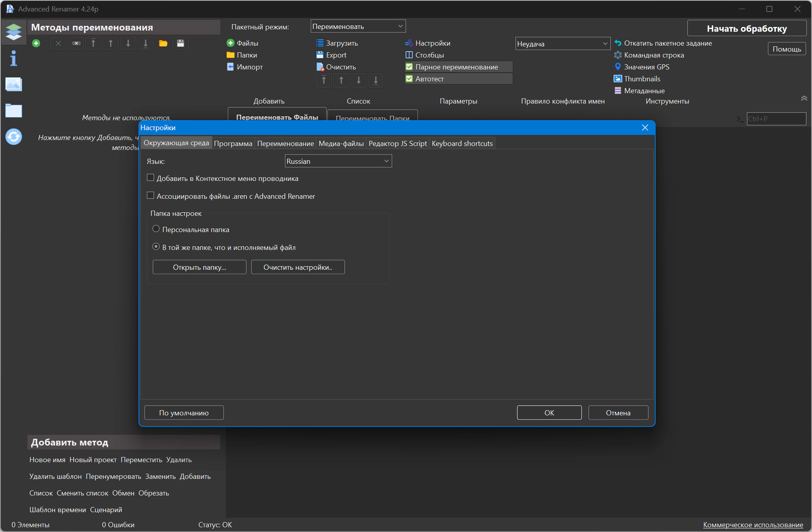812x532 pixels.
Task: Open Командная строка tool
Action: click(x=649, y=55)
